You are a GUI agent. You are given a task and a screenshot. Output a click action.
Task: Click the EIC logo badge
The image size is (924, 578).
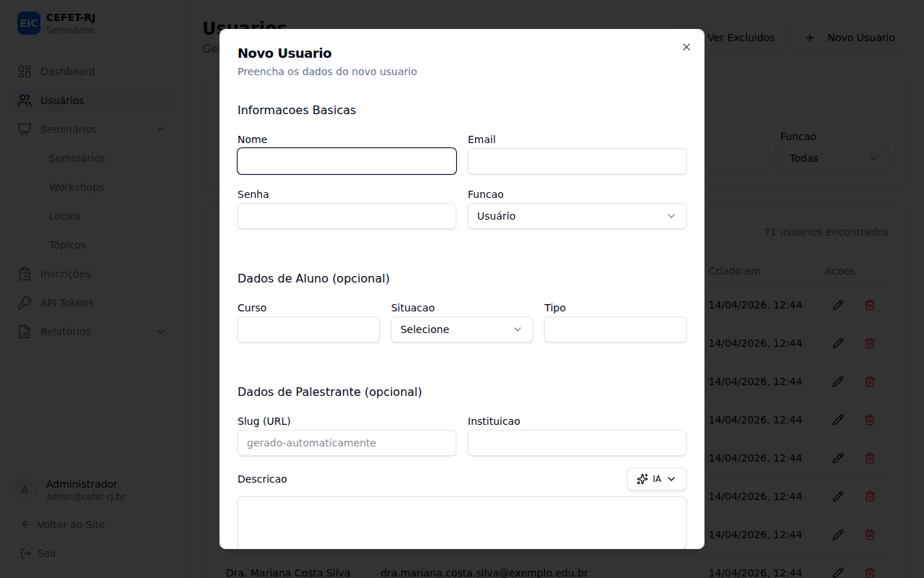29,23
